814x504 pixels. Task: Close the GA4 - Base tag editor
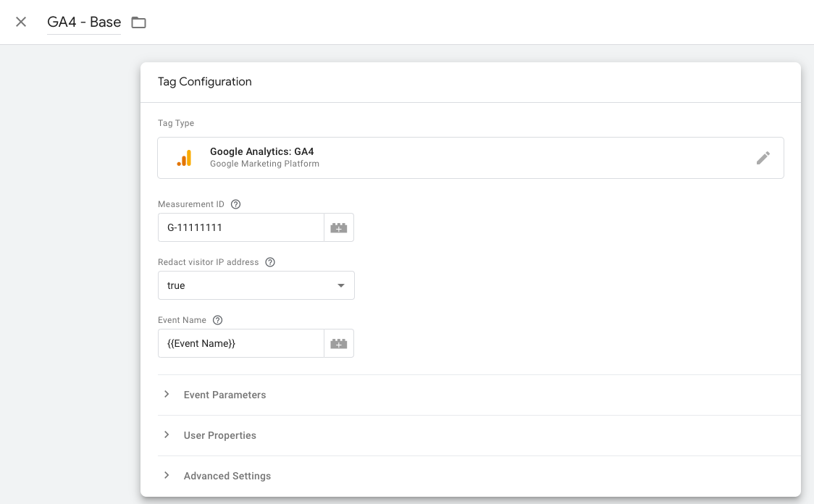[x=21, y=22]
